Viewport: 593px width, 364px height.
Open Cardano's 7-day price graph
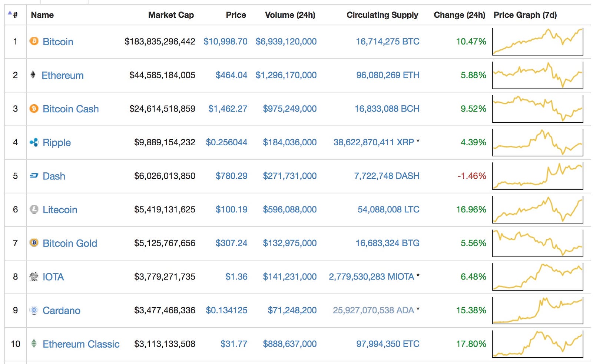[x=538, y=311]
